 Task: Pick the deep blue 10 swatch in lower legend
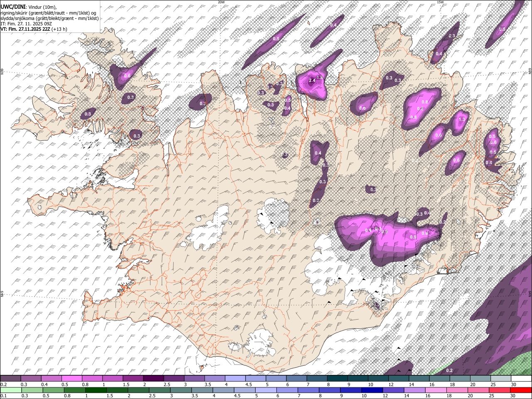(x=372, y=390)
